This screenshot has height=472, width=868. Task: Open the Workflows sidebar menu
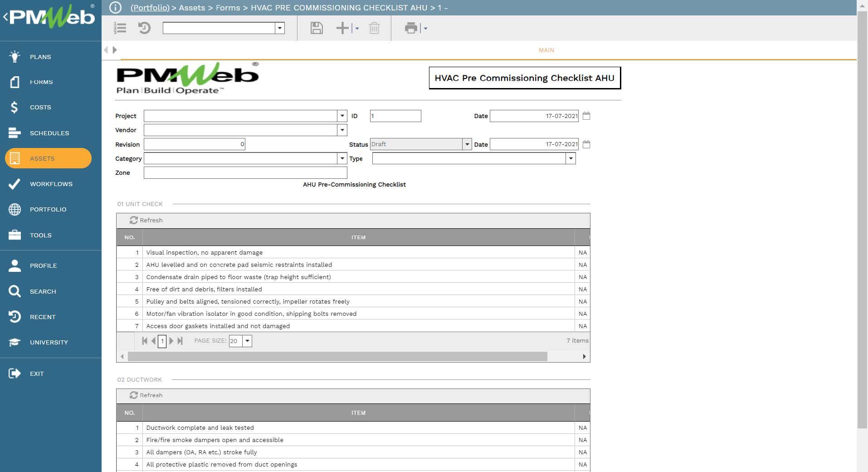click(x=51, y=184)
